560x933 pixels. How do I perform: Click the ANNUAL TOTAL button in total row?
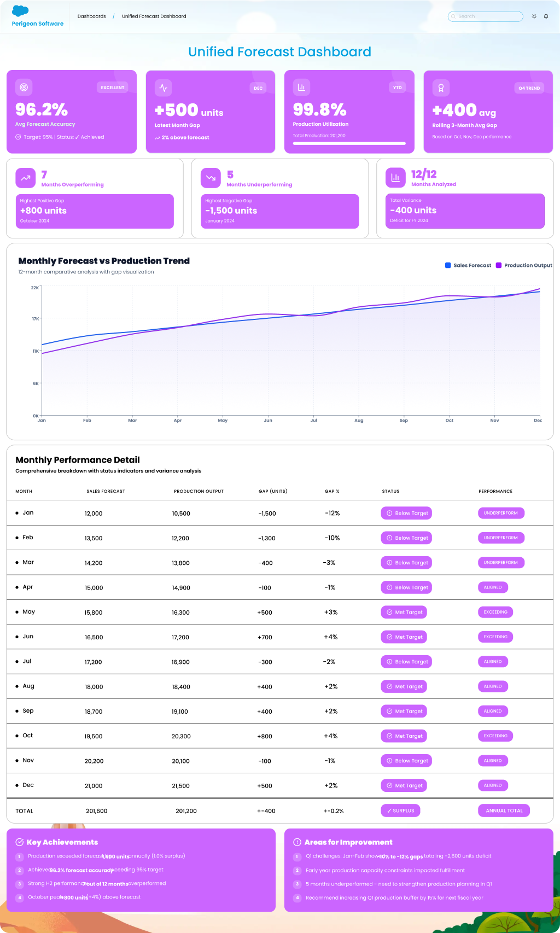click(x=504, y=810)
